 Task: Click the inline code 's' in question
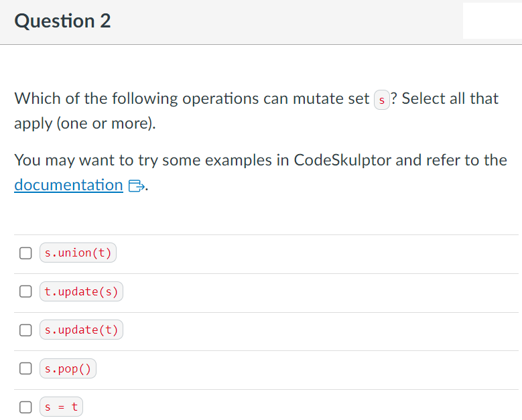click(381, 100)
